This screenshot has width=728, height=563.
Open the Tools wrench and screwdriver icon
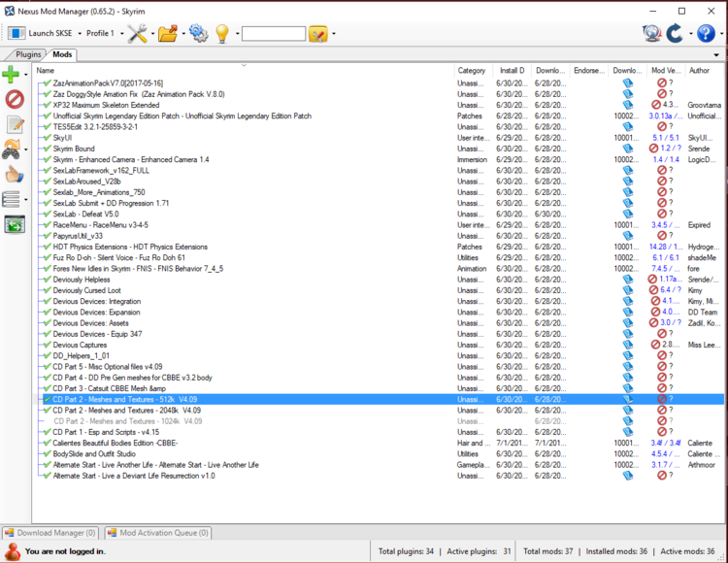(x=138, y=33)
